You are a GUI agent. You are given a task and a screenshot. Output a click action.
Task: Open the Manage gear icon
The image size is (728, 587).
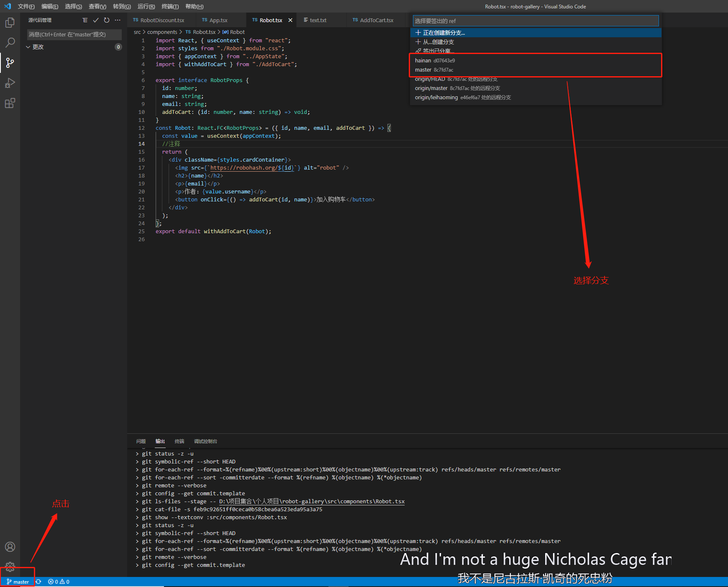tap(10, 566)
